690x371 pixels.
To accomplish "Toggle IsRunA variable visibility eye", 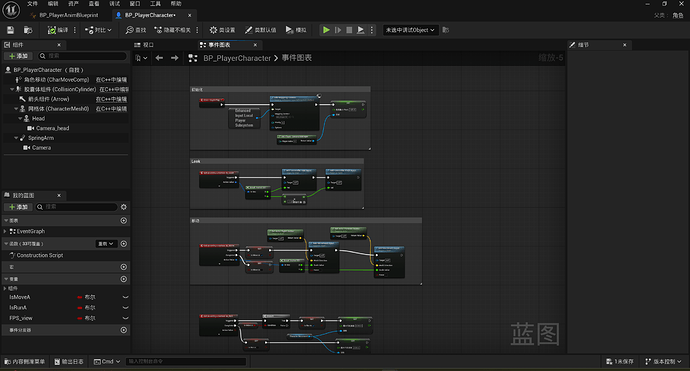I will pyautogui.click(x=125, y=308).
